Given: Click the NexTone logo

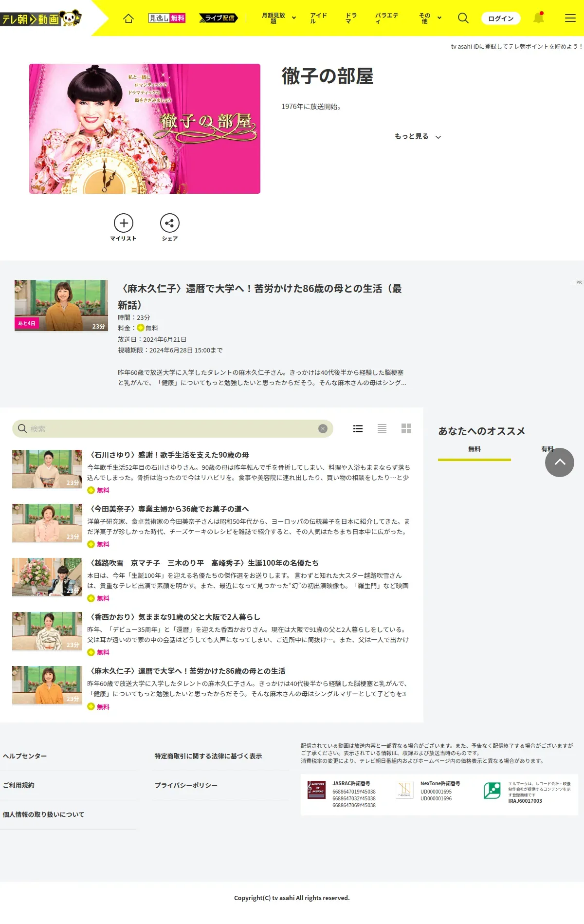Looking at the screenshot, I should (405, 789).
